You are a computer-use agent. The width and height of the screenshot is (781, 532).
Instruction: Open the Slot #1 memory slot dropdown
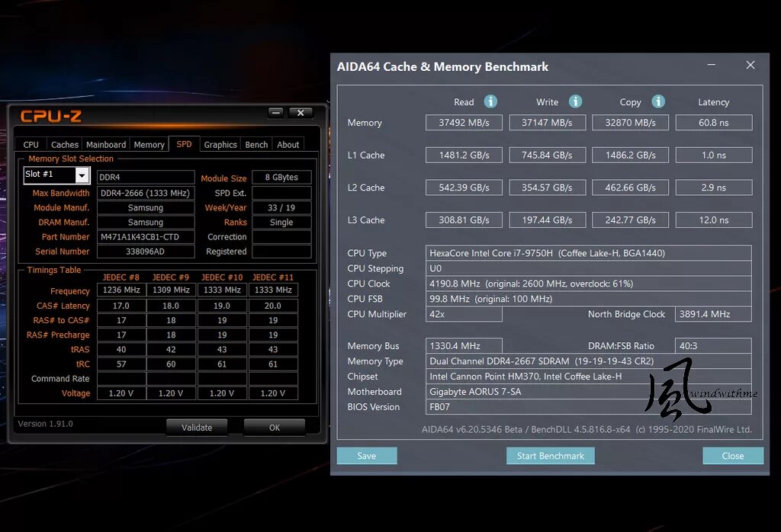tap(82, 175)
